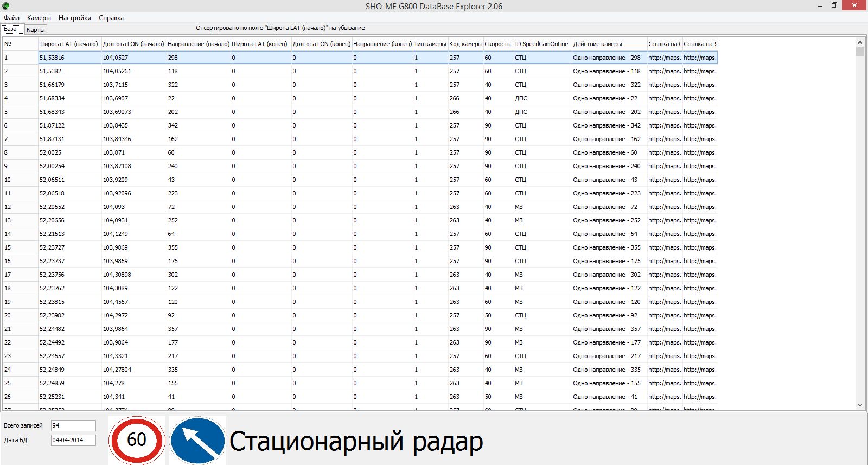Screen dimensions: 868x465
Task: Click longitude cell 103,87108
Action: point(134,166)
